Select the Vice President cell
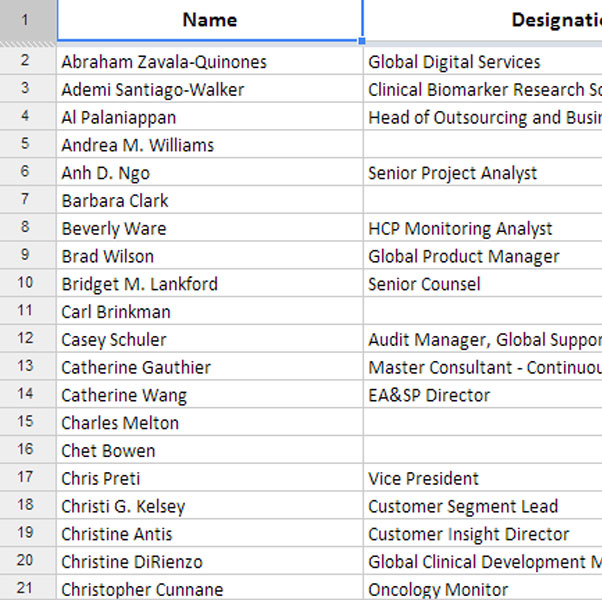The height and width of the screenshot is (600, 602). coord(423,479)
